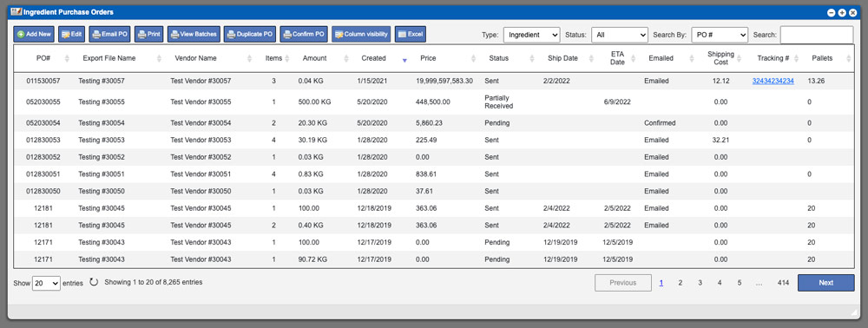Click price 19,999,597,583.30
Screen dimensions: 868x328
pos(444,81)
